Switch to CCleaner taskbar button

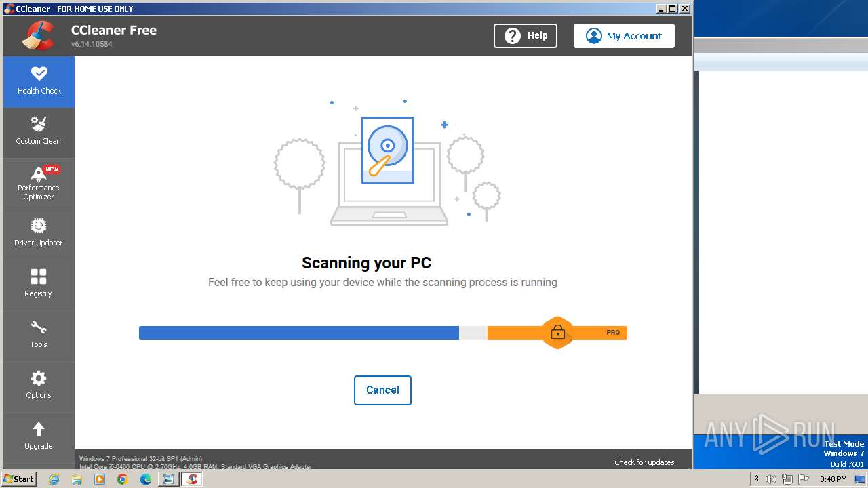pyautogui.click(x=192, y=479)
